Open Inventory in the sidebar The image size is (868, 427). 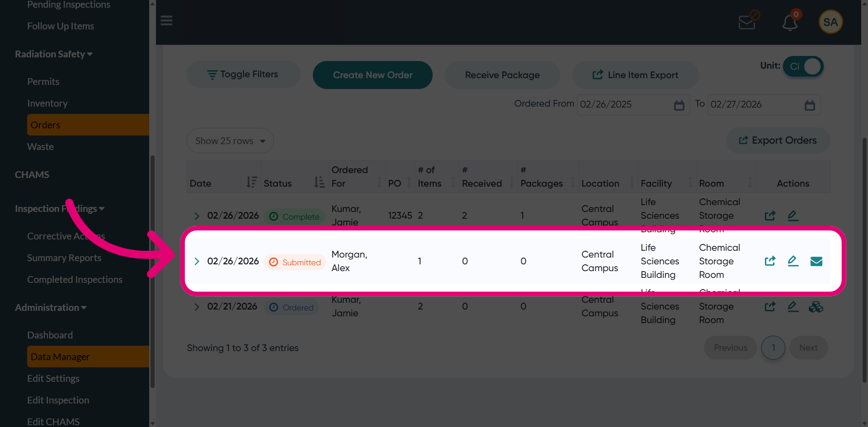(x=47, y=103)
